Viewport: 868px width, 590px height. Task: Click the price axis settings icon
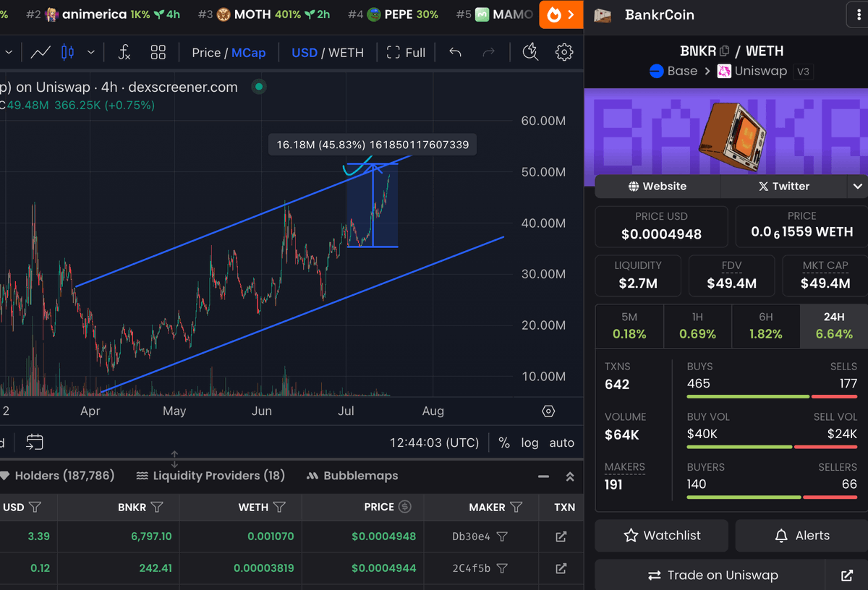[x=548, y=411]
